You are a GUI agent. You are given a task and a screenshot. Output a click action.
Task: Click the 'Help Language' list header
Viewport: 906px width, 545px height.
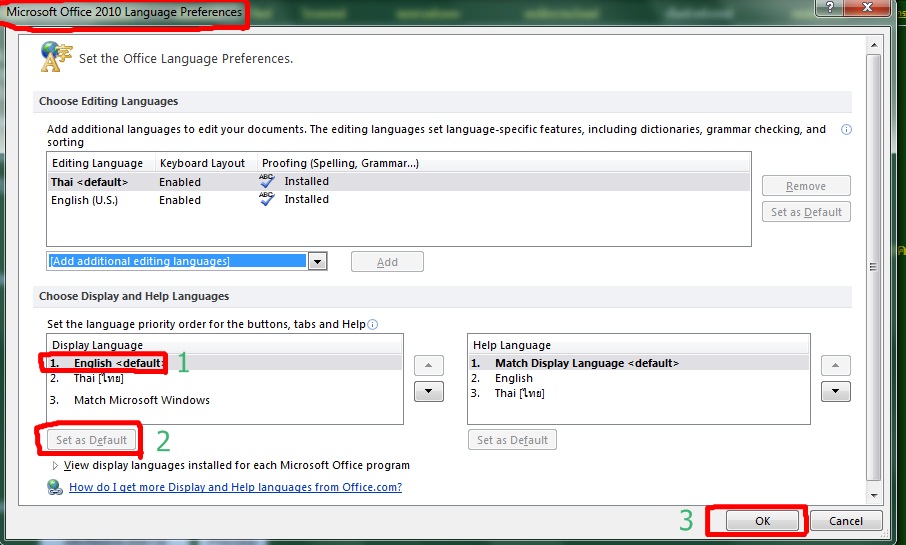tap(638, 345)
